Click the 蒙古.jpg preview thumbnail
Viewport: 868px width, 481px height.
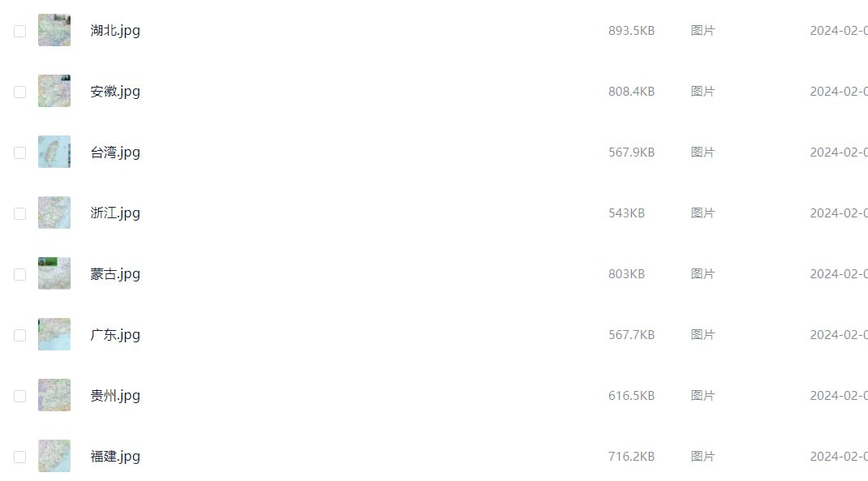tap(54, 273)
